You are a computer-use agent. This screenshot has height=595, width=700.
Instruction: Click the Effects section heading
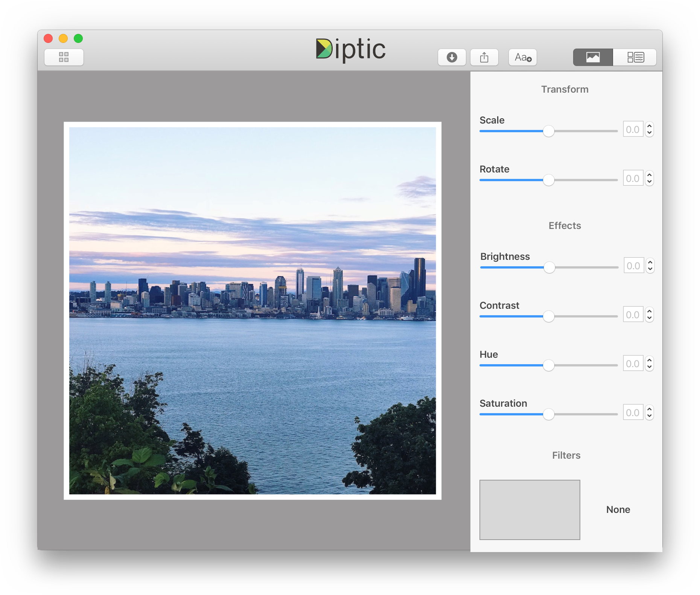pos(565,226)
